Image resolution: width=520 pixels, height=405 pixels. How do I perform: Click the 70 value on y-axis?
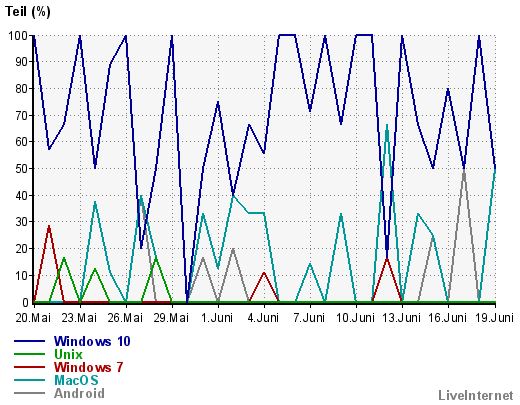[22, 115]
